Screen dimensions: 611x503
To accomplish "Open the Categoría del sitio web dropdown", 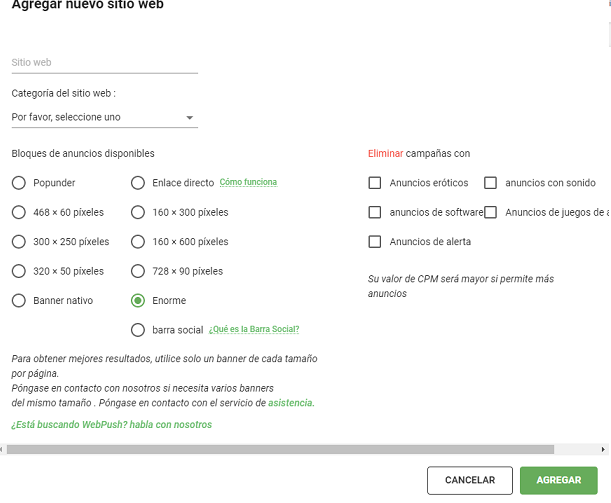I will point(104,117).
